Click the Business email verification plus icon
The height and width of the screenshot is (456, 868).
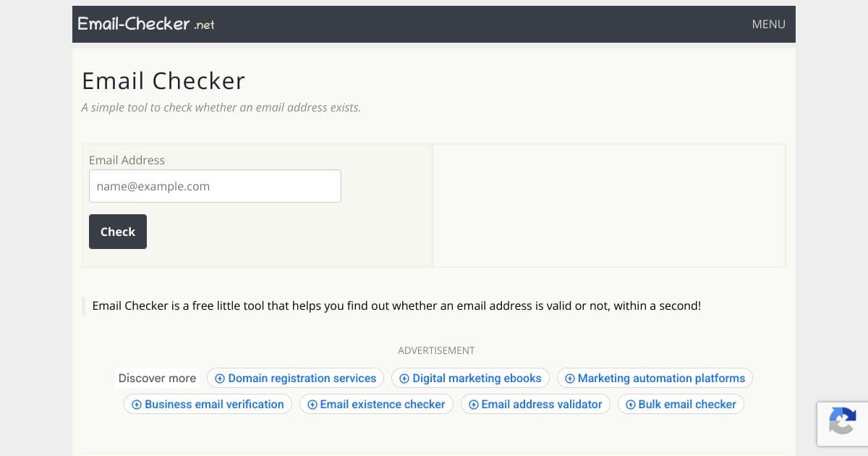(x=136, y=404)
